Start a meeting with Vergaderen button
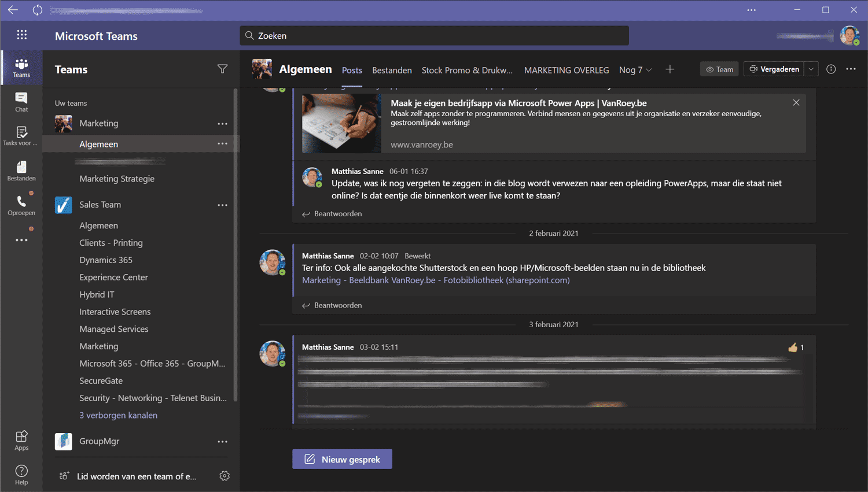The height and width of the screenshot is (492, 868). 774,69
